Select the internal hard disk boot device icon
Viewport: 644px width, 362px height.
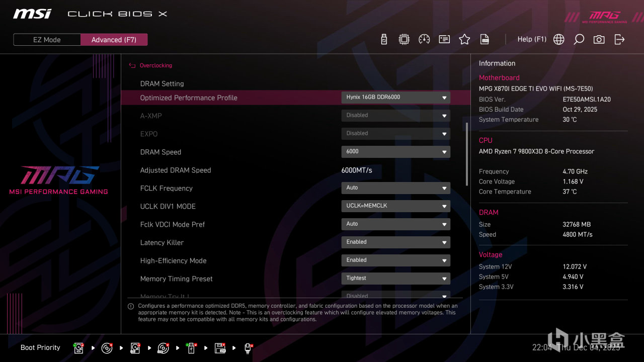pyautogui.click(x=78, y=348)
